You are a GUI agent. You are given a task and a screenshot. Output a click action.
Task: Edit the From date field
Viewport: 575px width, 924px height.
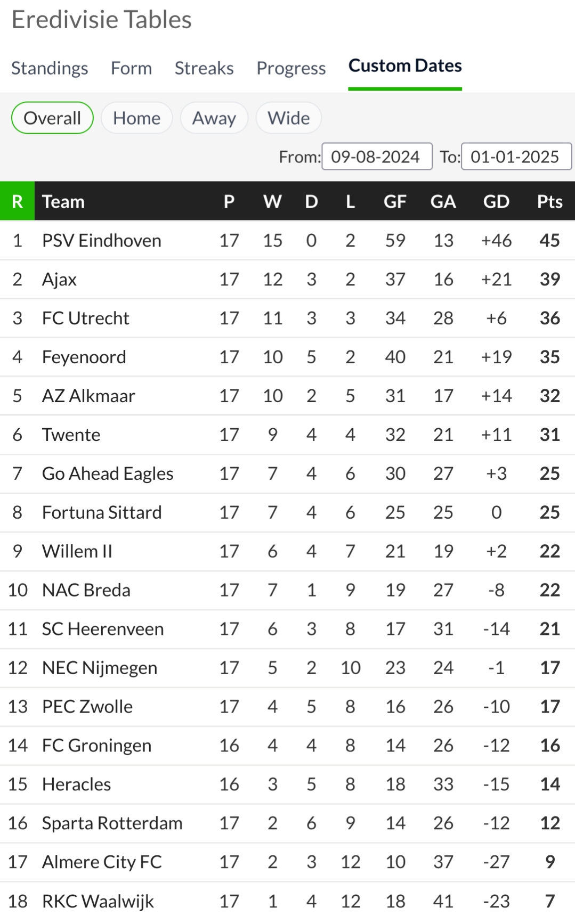tap(377, 157)
